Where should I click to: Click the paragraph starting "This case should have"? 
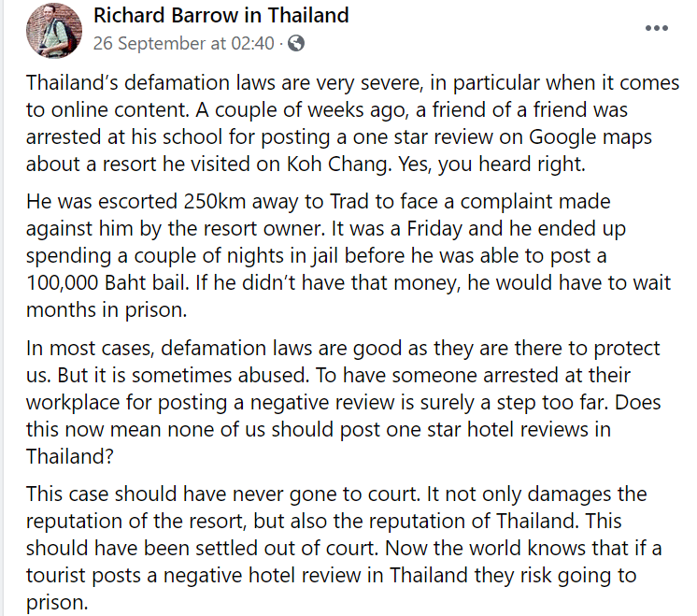click(344, 548)
